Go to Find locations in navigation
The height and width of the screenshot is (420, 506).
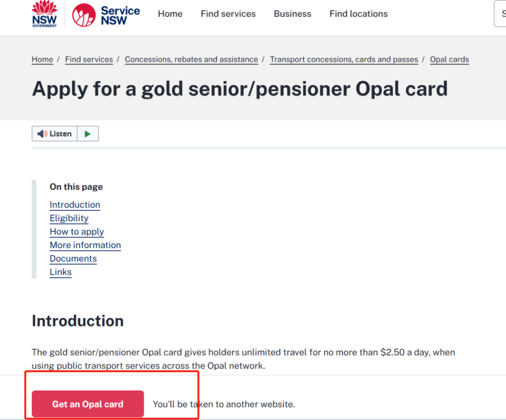pyautogui.click(x=358, y=14)
